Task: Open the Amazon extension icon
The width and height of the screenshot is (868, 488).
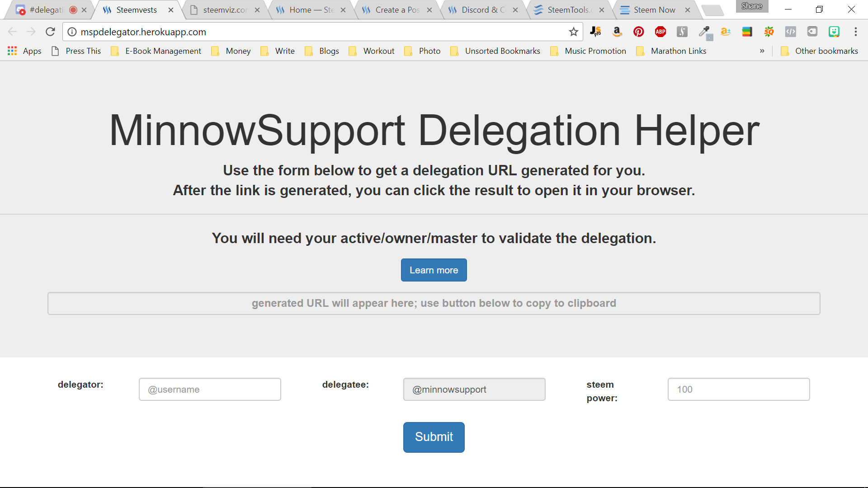Action: pyautogui.click(x=617, y=32)
